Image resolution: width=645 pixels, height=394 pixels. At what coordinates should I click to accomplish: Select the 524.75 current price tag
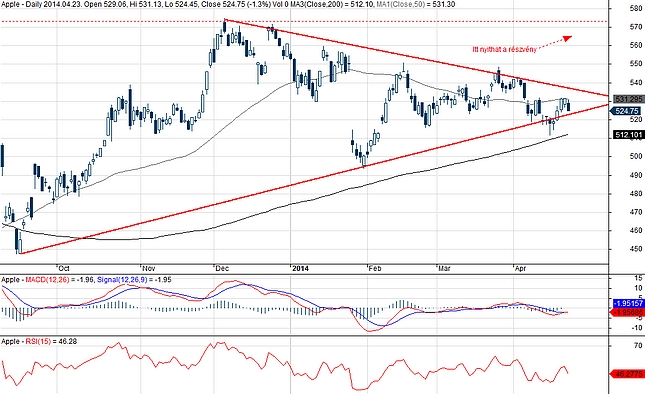coord(627,111)
